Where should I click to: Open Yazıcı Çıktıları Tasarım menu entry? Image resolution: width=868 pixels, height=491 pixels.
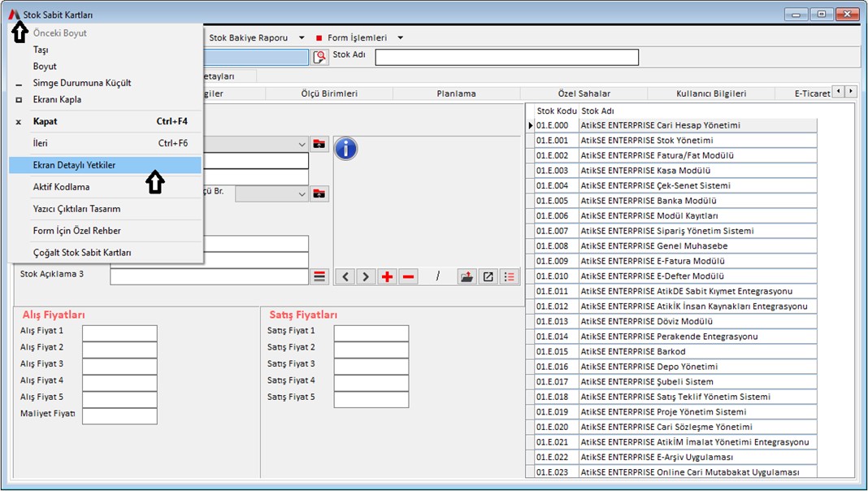[x=105, y=209]
